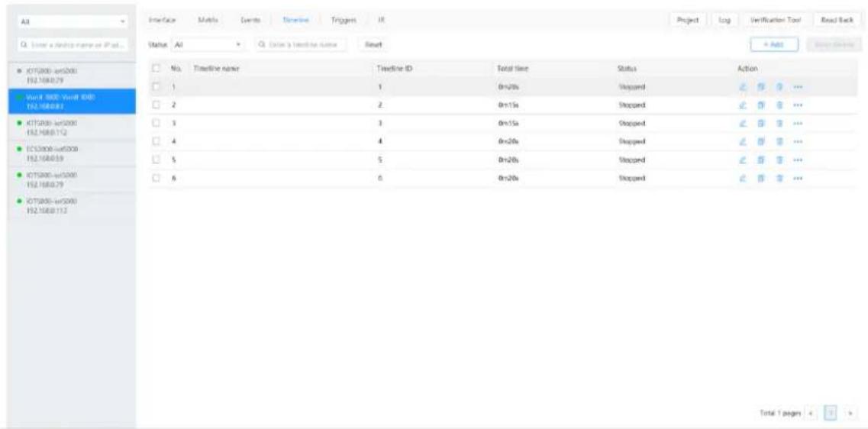Copy timeline 5 using the copy icon
This screenshot has width=868, height=429.
click(x=761, y=160)
